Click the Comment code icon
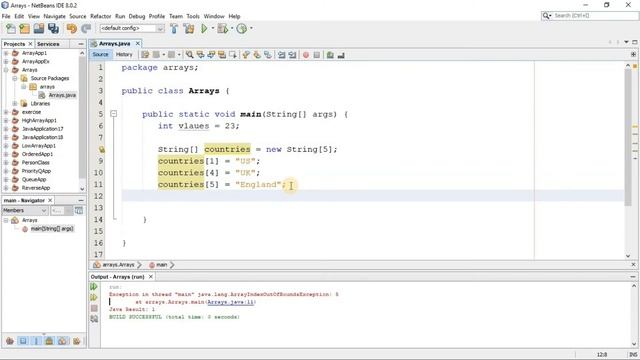Screen dimensions: 640x360 (x=330, y=55)
